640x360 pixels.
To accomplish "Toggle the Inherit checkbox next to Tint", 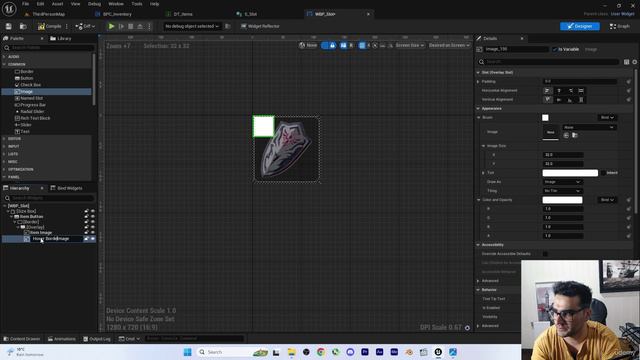I will click(603, 173).
